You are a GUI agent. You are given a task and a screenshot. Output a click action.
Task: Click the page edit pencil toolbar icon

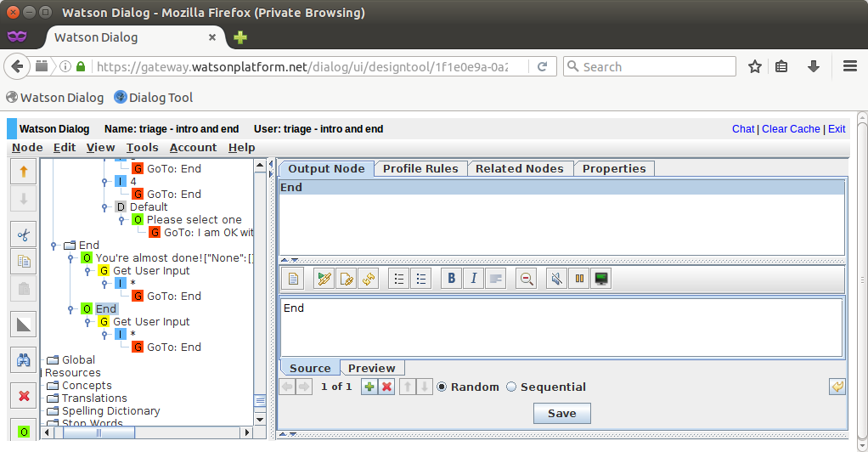(x=347, y=279)
